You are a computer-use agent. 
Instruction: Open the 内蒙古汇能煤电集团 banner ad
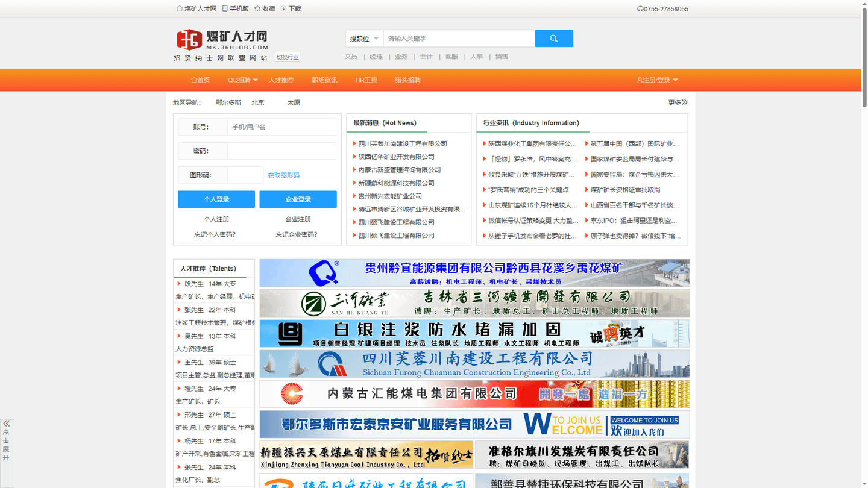click(474, 394)
